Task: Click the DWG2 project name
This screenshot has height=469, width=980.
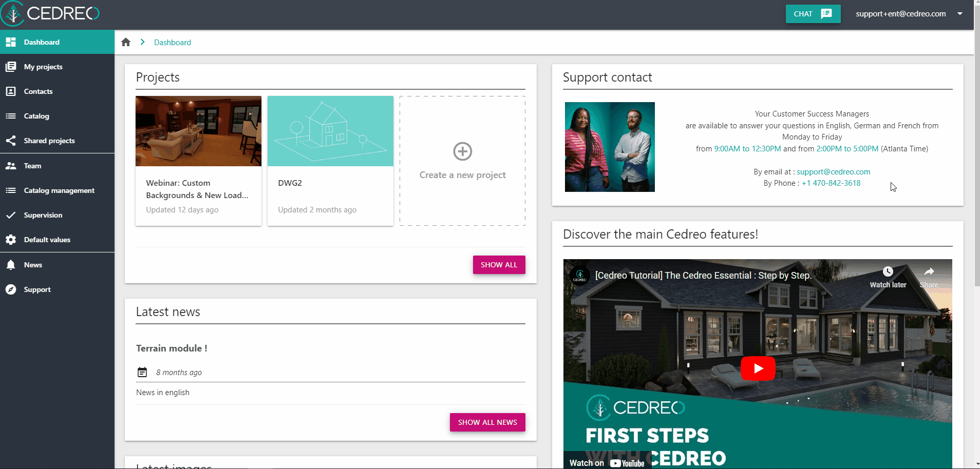Action: (x=290, y=183)
